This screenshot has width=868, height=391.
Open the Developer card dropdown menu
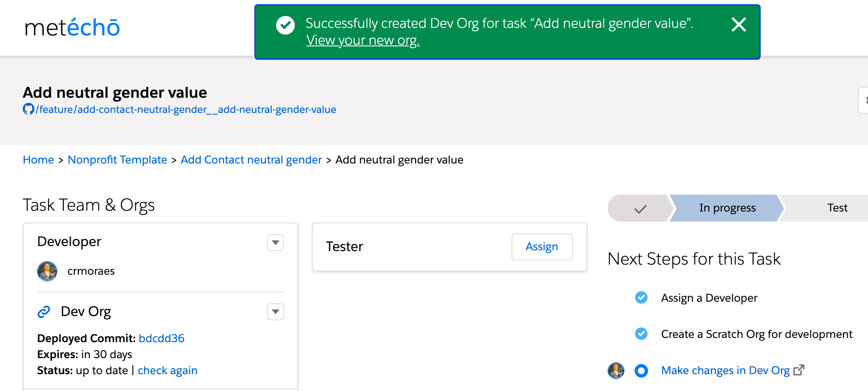click(276, 243)
